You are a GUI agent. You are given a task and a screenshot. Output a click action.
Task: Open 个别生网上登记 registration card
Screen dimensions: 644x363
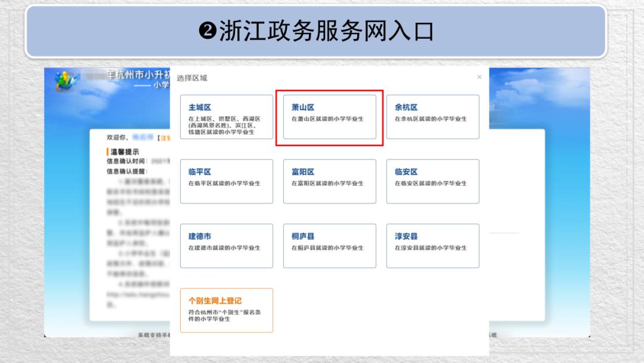coord(227,310)
